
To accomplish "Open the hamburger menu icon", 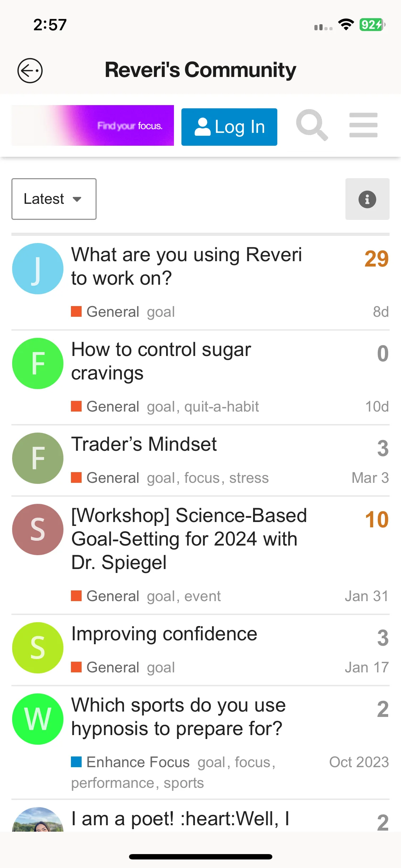I will click(x=363, y=125).
